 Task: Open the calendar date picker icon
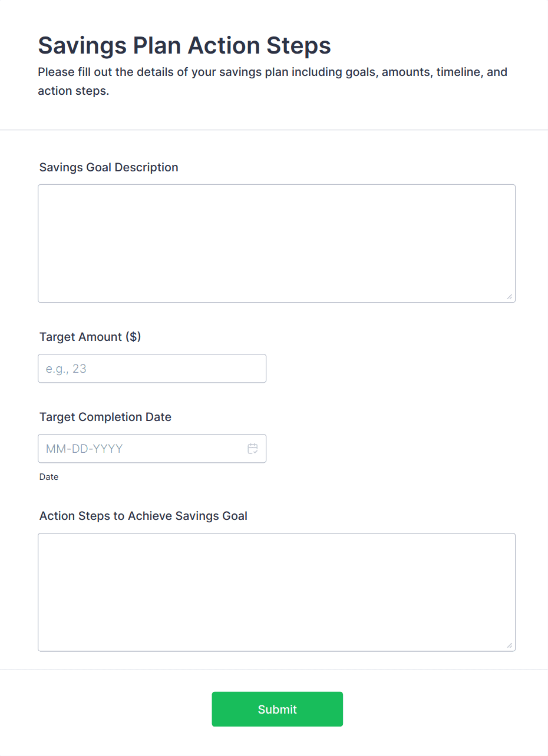click(253, 449)
